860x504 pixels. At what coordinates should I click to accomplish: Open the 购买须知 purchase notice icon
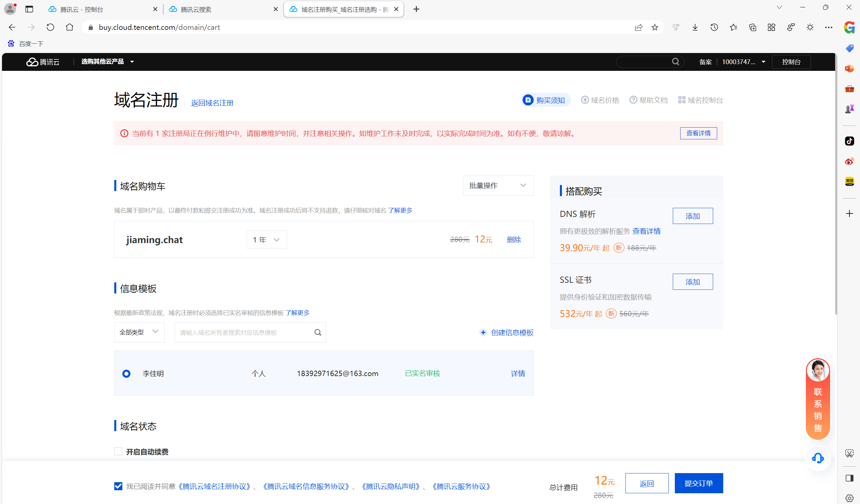pyautogui.click(x=528, y=100)
